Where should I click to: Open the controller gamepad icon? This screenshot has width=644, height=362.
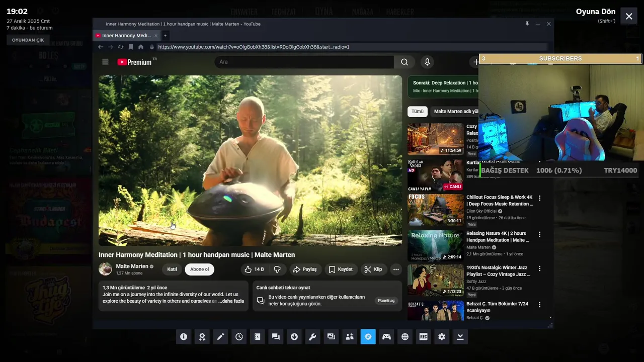point(386,337)
